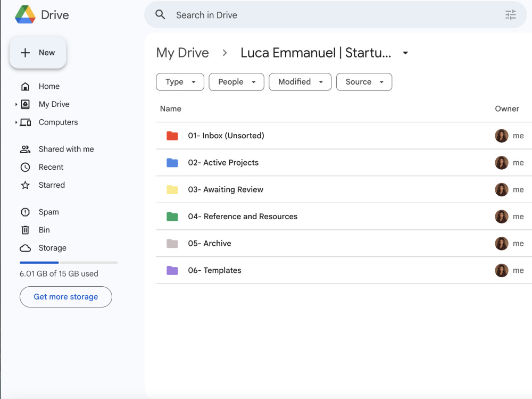Click the red Inbox (Unsorted) folder icon
Viewport: 532px width, 399px height.
(x=172, y=136)
